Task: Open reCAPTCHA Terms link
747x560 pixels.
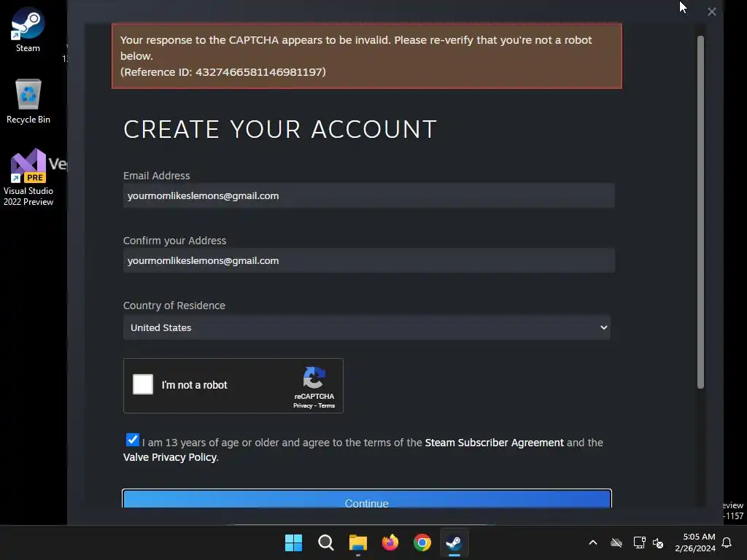Action: (326, 405)
